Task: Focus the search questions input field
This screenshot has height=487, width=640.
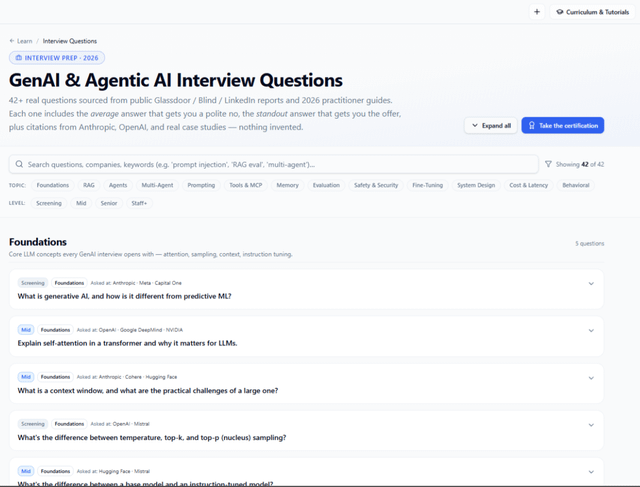Action: [273, 164]
